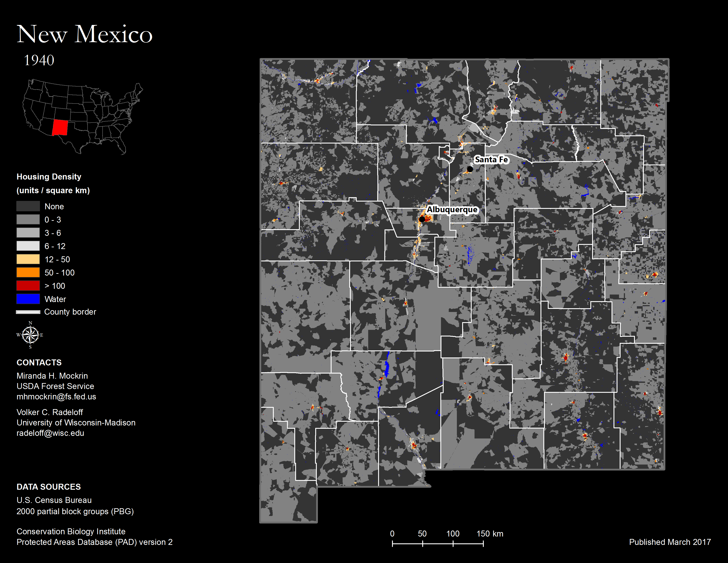
Task: Click 'Published March 2017' text
Action: click(x=670, y=542)
